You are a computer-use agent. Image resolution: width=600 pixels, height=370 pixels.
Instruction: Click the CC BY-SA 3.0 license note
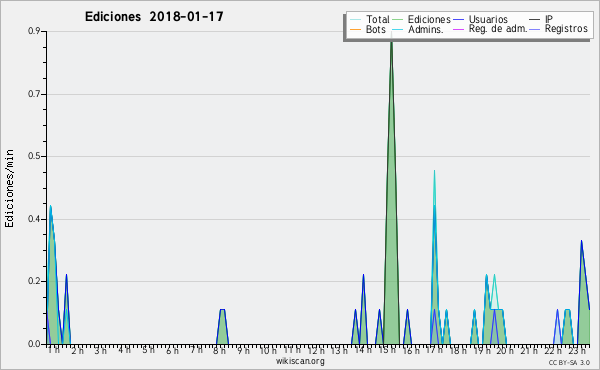point(569,362)
